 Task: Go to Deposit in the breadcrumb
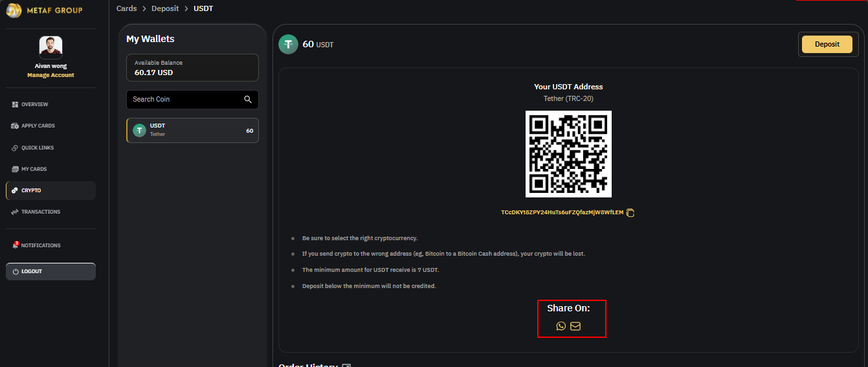coord(165,8)
